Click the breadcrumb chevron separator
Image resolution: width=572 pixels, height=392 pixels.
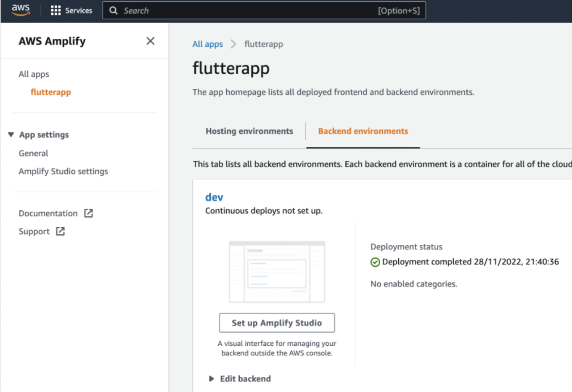[233, 44]
